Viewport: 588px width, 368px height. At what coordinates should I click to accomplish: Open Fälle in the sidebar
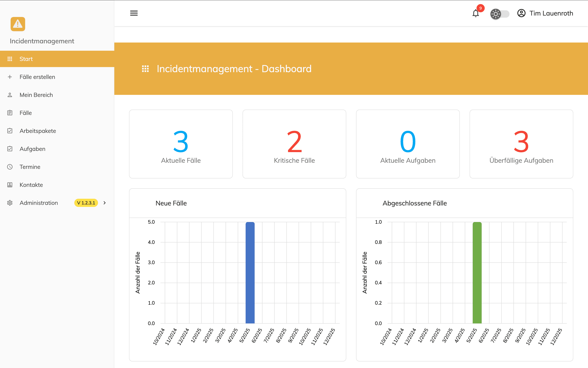pyautogui.click(x=57, y=113)
